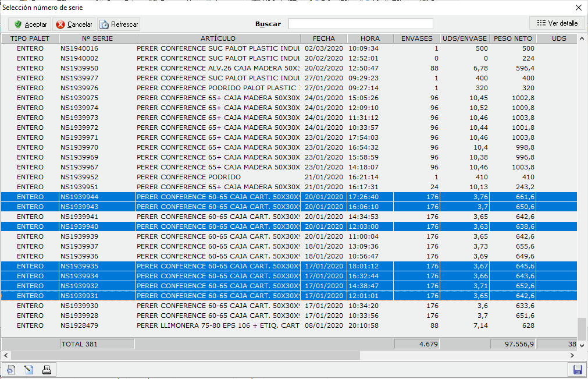588x379 pixels.
Task: Focus the Buscar search field
Action: point(361,24)
